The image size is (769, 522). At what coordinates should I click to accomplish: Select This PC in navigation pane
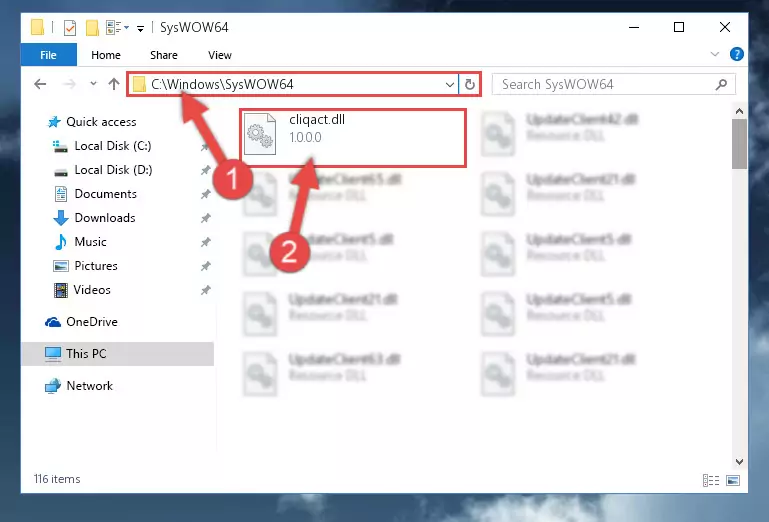[118, 354]
